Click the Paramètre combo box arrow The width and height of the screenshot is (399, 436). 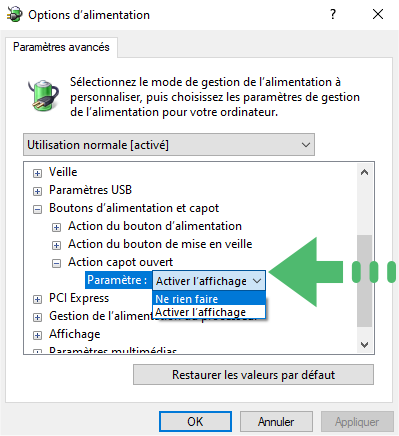pos(257,281)
